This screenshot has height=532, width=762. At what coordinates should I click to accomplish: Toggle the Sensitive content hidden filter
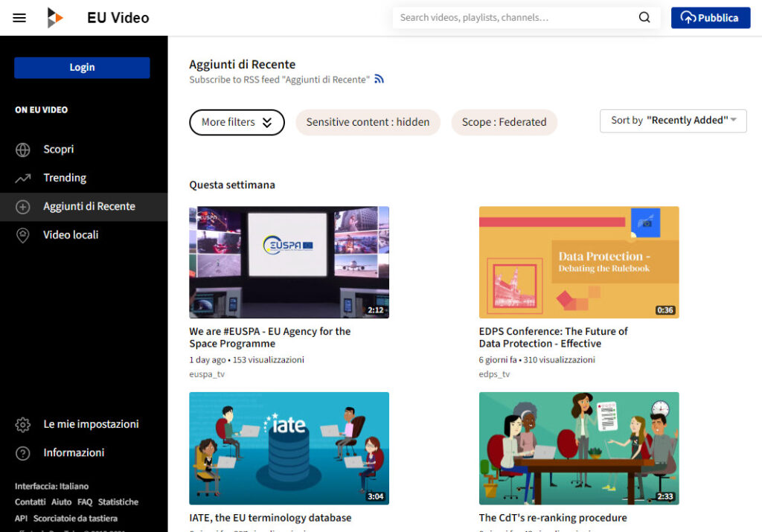coord(368,122)
